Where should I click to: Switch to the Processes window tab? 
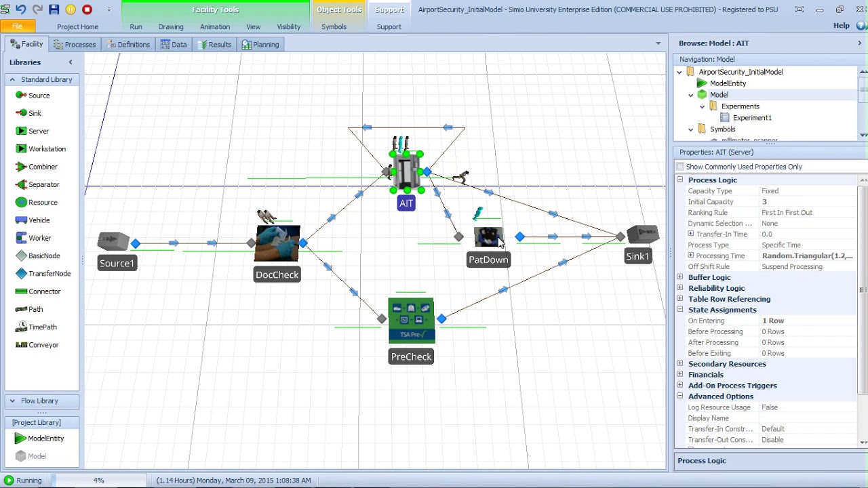pos(75,45)
